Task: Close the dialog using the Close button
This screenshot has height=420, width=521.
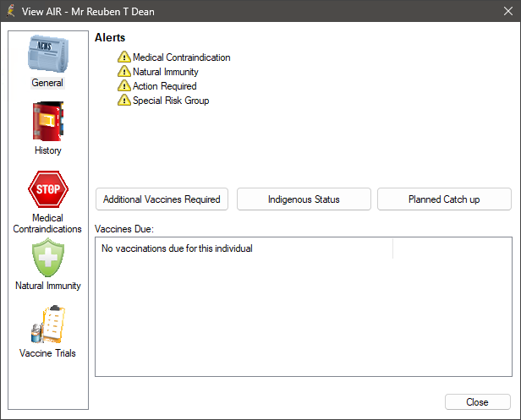Action: [477, 402]
